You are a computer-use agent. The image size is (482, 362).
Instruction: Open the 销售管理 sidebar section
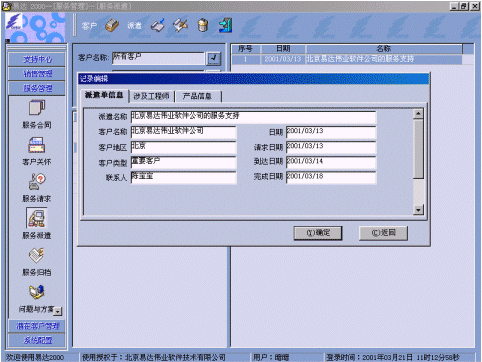(37, 74)
